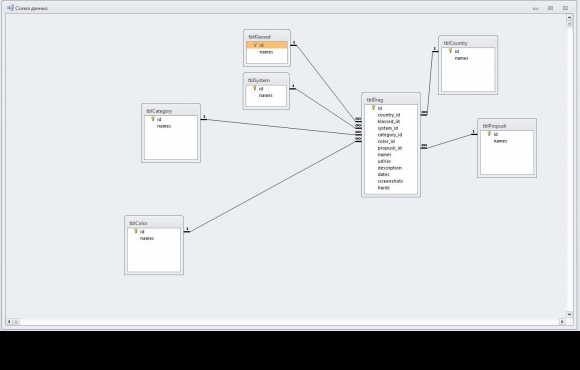Image resolution: width=580 pixels, height=370 pixels.
Task: Click the key icon beside tblDrug id
Action: pyautogui.click(x=374, y=108)
